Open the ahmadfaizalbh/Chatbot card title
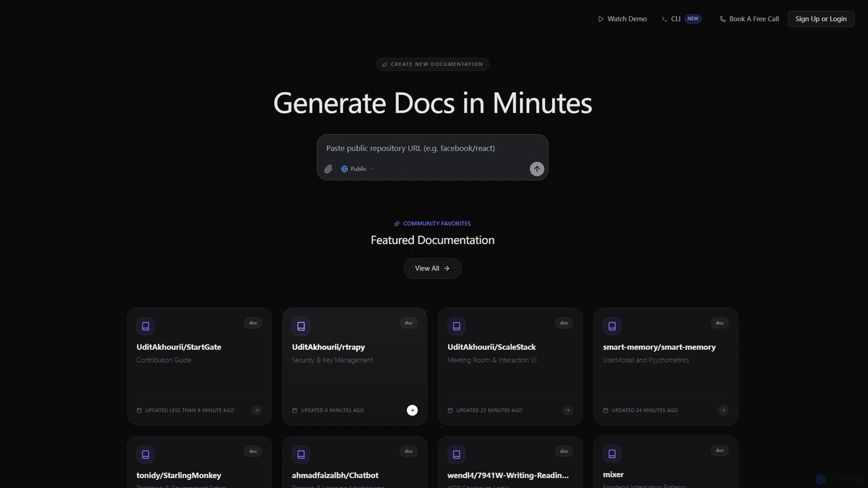The image size is (868, 488). (335, 475)
